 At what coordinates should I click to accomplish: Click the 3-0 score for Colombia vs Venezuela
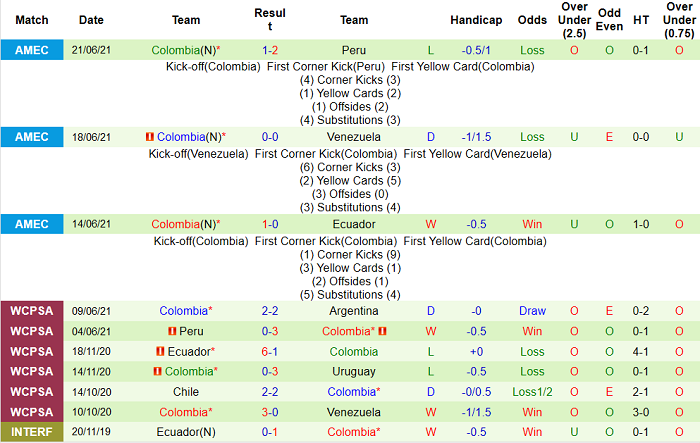tap(270, 411)
